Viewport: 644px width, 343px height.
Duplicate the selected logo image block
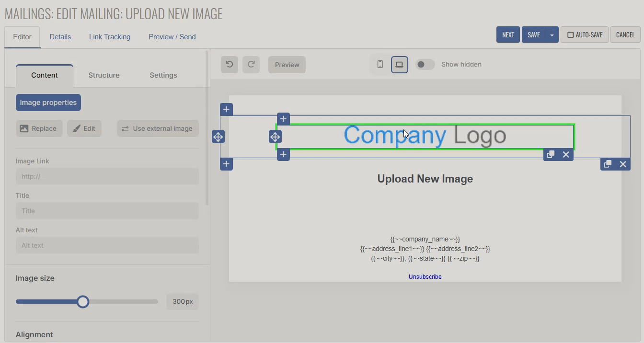click(551, 154)
